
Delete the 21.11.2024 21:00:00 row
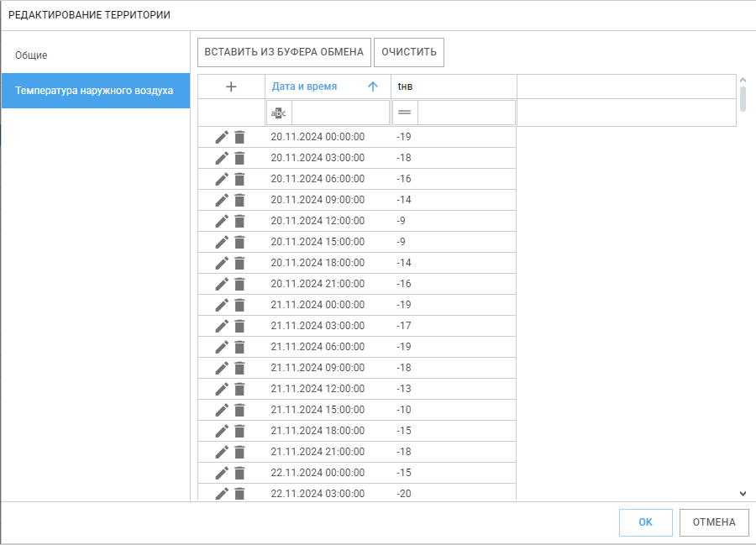click(239, 452)
